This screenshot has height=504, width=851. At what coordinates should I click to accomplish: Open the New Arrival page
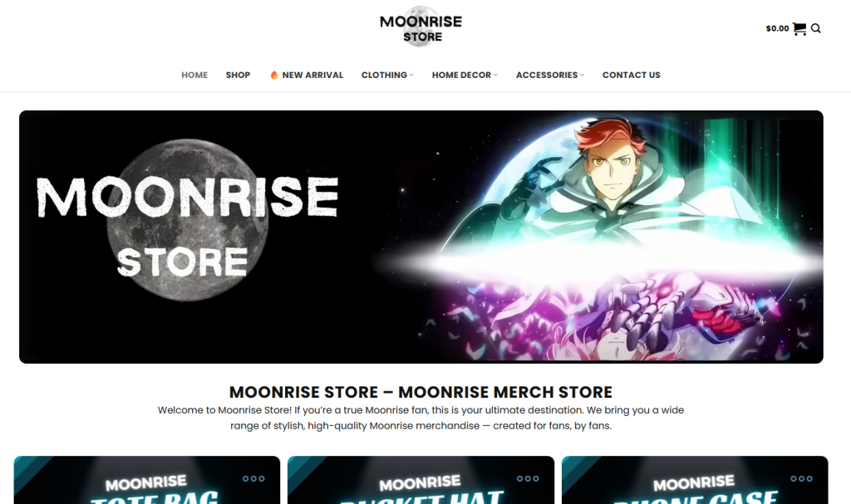point(312,75)
